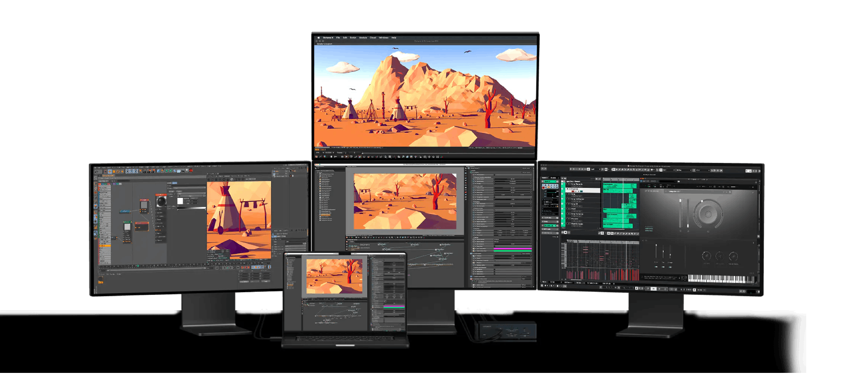The width and height of the screenshot is (868, 377).
Task: Click the white color swatch in the Cinema 4D node properties
Action: (x=180, y=201)
